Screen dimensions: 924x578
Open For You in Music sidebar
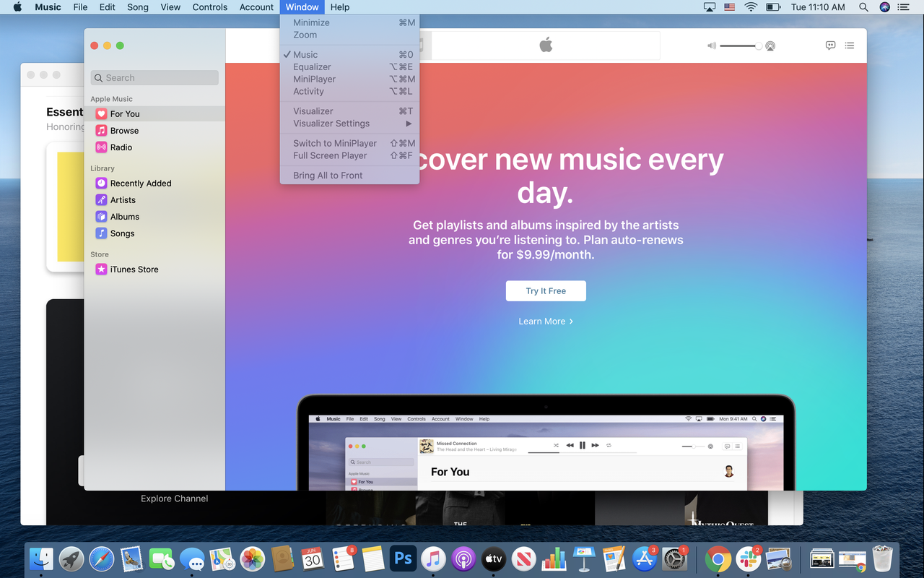[x=154, y=114]
